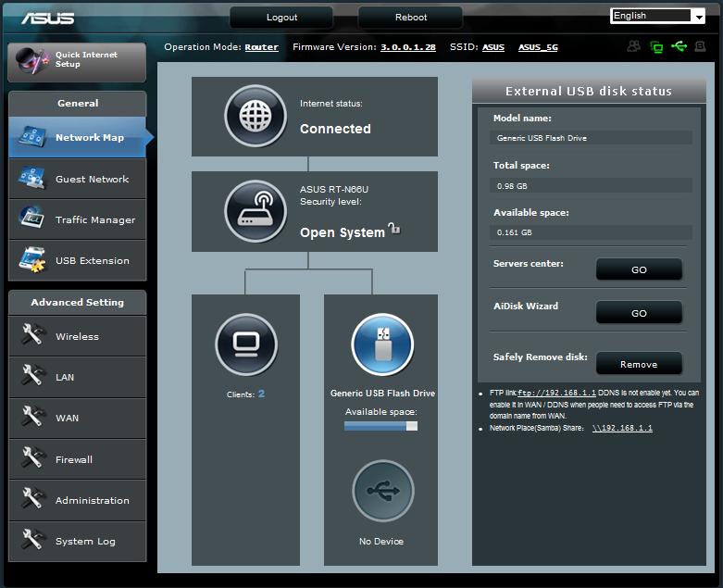
Task: Click the ASUS SSID link
Action: (493, 47)
